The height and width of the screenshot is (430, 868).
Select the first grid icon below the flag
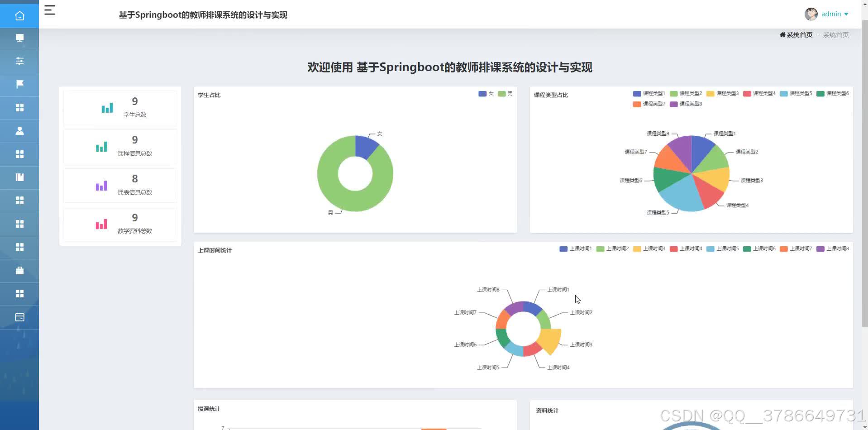coord(19,108)
